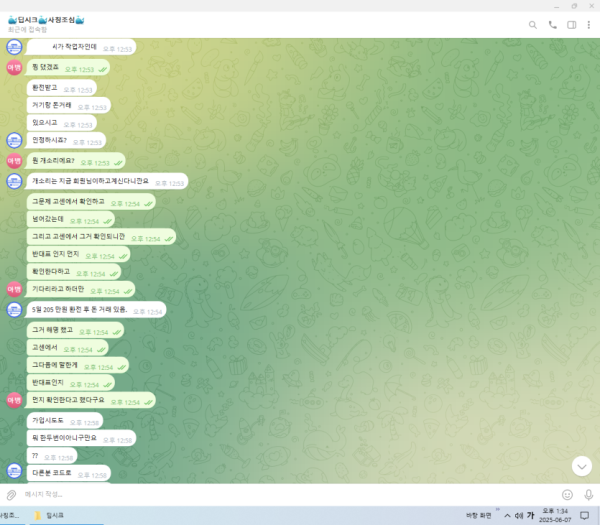The image size is (600, 525).
Task: Select the '환전받고' message bubble
Action: [62, 88]
